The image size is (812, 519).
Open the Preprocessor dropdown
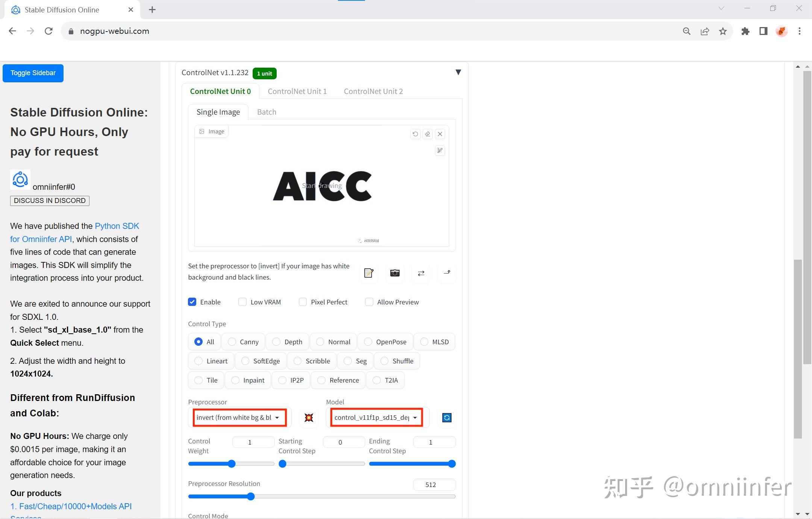tap(239, 418)
